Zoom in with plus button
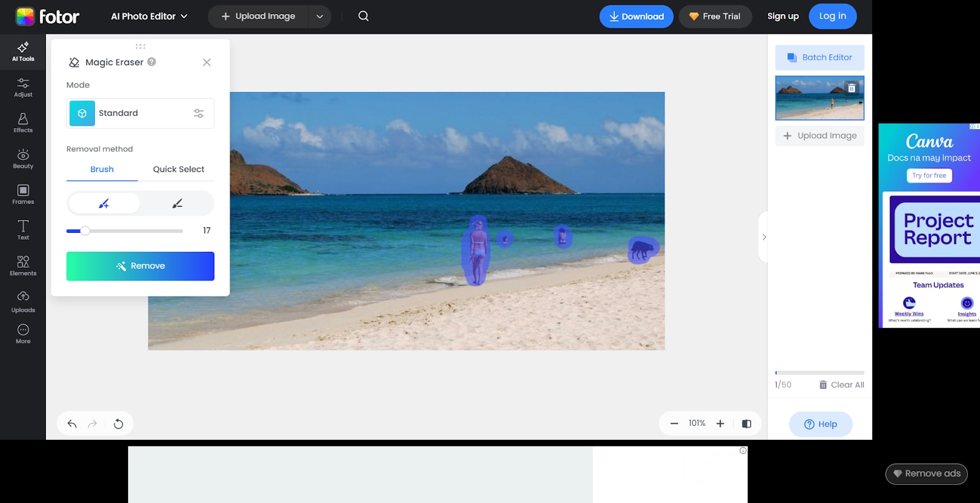 [720, 423]
